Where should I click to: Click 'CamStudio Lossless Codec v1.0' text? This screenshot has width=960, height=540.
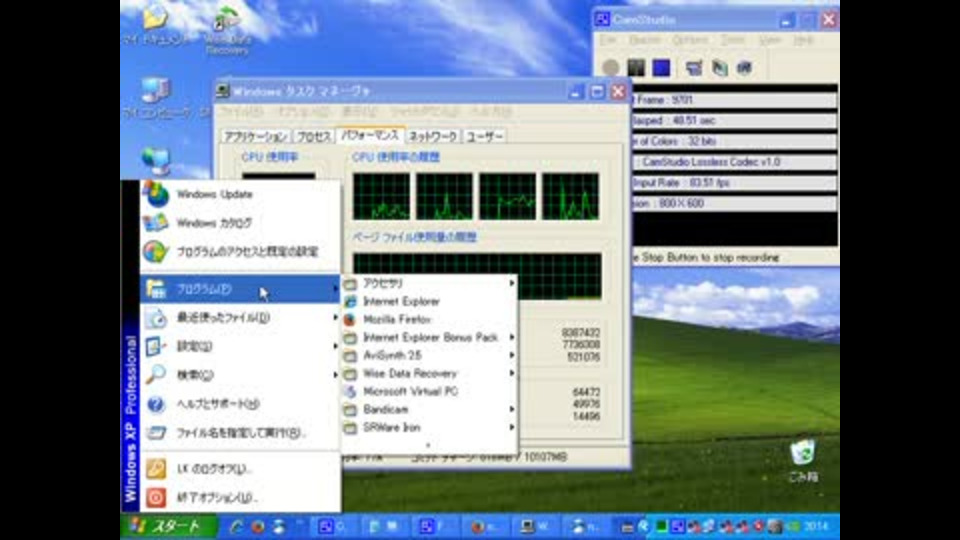(x=711, y=162)
